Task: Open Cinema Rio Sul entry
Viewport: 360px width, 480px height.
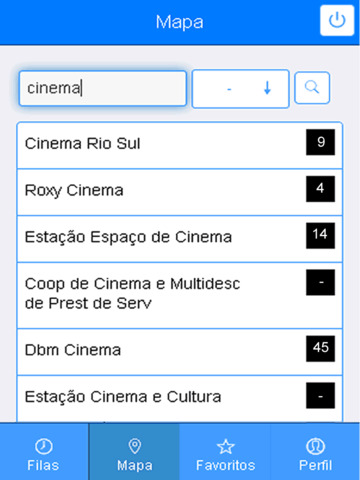Action: 180,145
